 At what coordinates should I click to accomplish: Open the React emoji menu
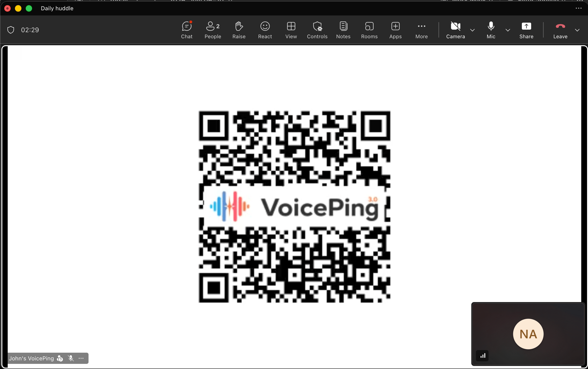pos(265,30)
